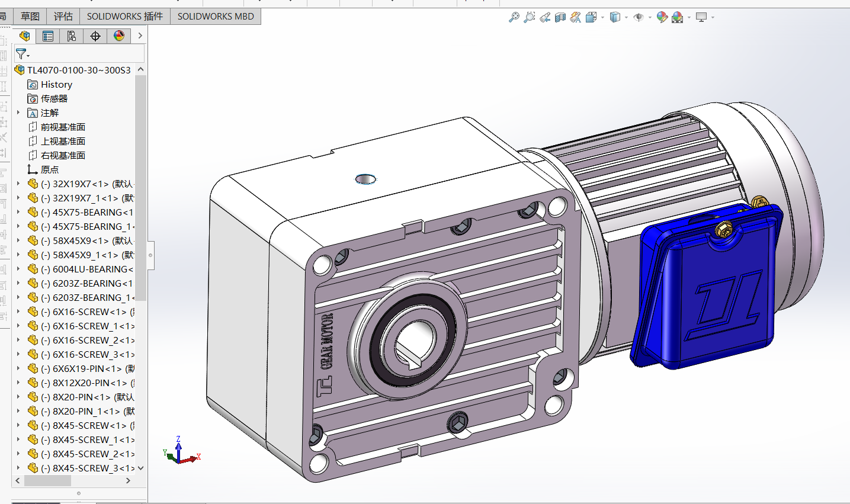Return to the Previous View
850x504 pixels.
[x=545, y=17]
